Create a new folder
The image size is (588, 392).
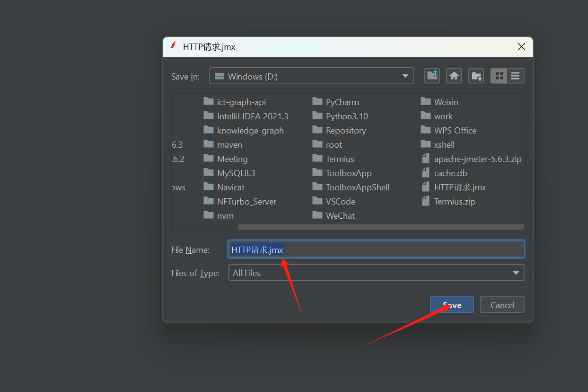[476, 76]
